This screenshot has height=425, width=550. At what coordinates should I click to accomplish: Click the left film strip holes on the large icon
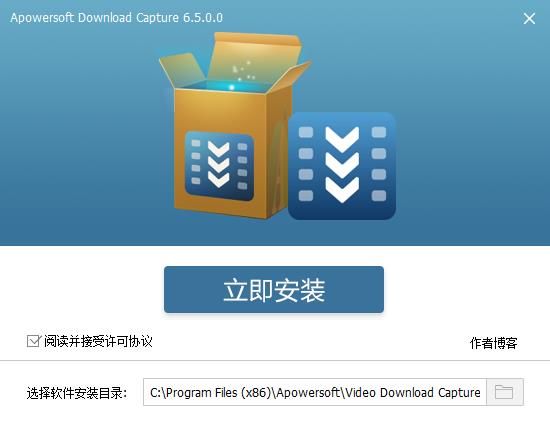(x=306, y=164)
